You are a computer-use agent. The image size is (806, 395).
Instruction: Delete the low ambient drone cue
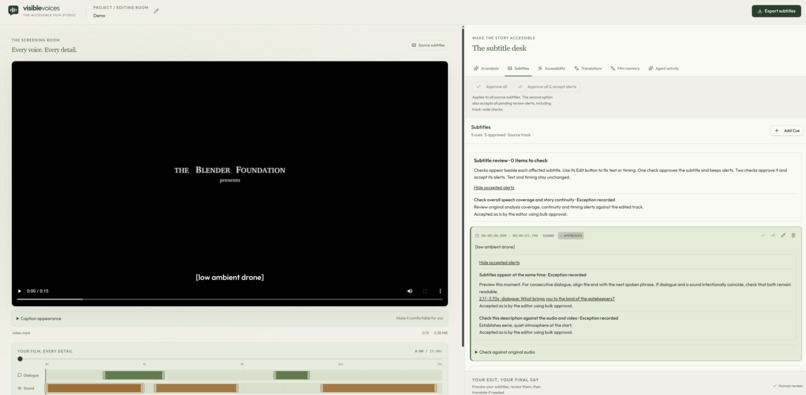(793, 236)
